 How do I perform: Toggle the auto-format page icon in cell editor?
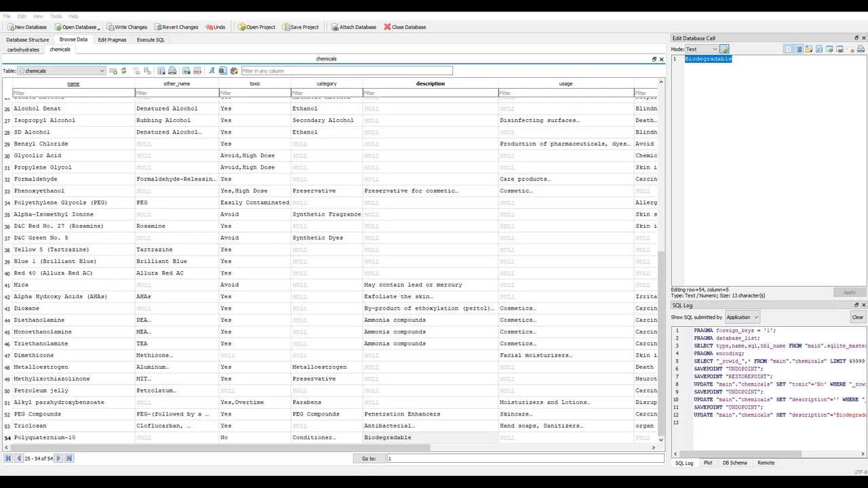point(788,49)
